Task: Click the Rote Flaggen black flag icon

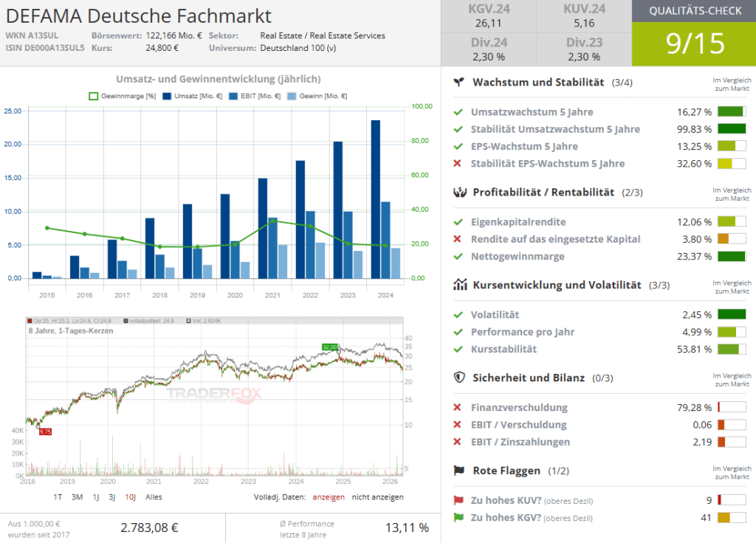Action: coord(458,471)
